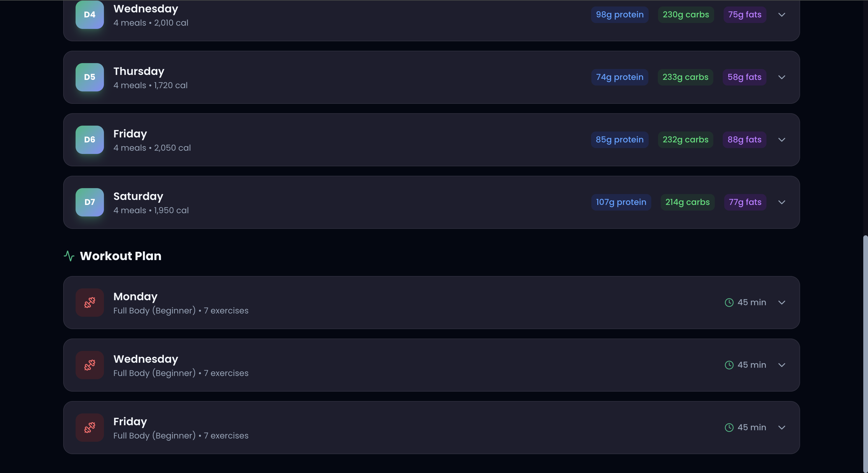Click the 233g carbs tag on Thursday
This screenshot has width=868, height=473.
tap(685, 77)
